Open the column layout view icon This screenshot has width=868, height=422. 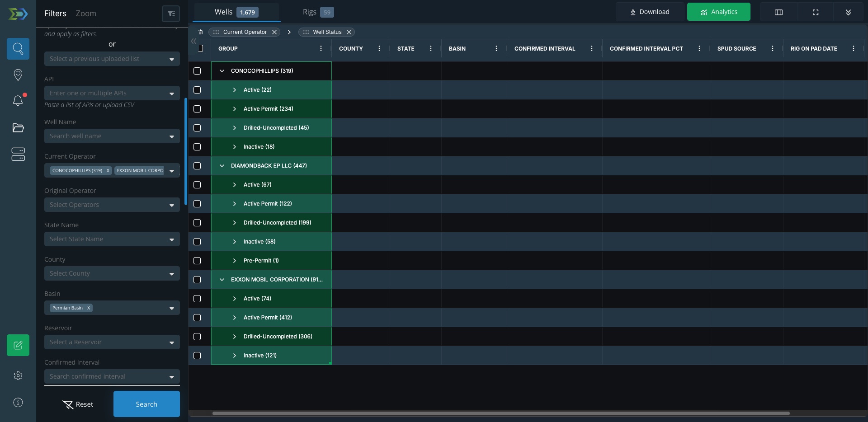[x=778, y=12]
